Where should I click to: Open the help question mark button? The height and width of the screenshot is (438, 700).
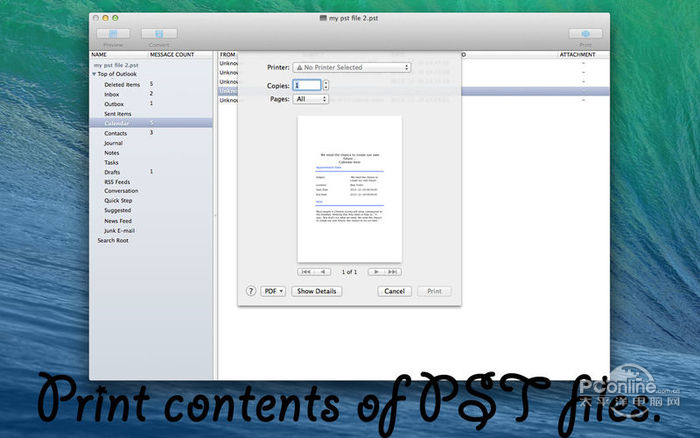click(251, 291)
